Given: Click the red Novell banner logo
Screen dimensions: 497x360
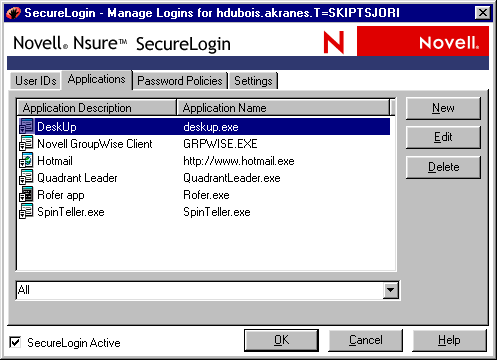Looking at the screenshot, I should point(423,41).
